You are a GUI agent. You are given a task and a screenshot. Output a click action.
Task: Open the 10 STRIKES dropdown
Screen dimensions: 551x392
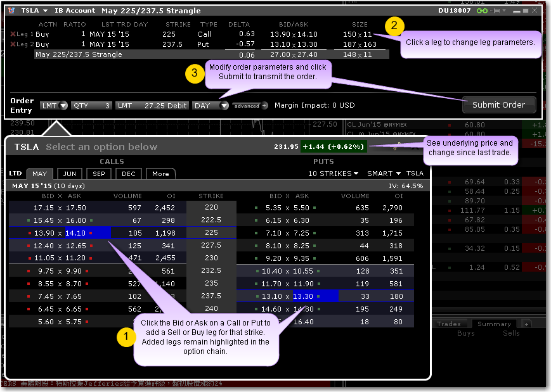(x=333, y=174)
